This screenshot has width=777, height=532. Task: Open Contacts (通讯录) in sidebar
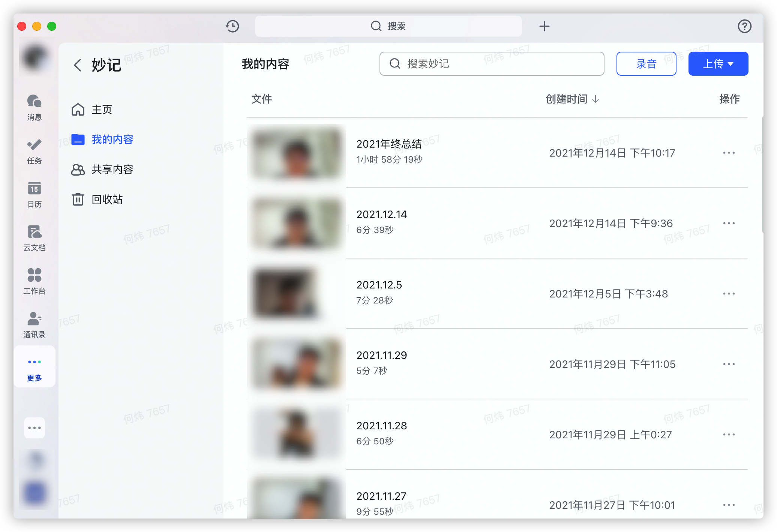tap(34, 325)
